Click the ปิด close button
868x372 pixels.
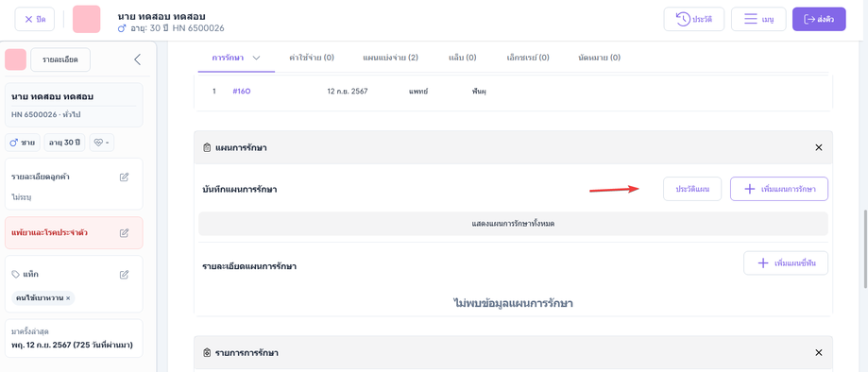(35, 20)
